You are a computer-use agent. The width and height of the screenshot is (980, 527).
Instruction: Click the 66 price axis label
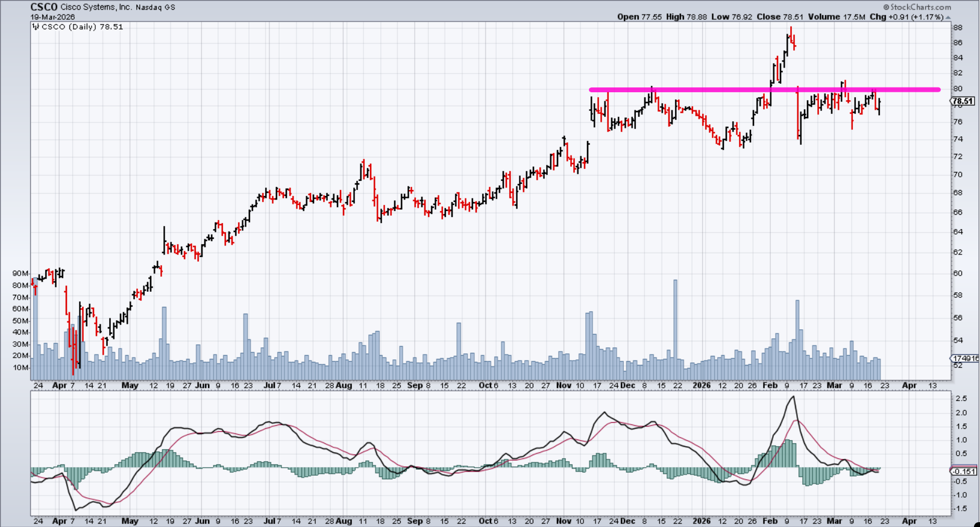(x=958, y=212)
